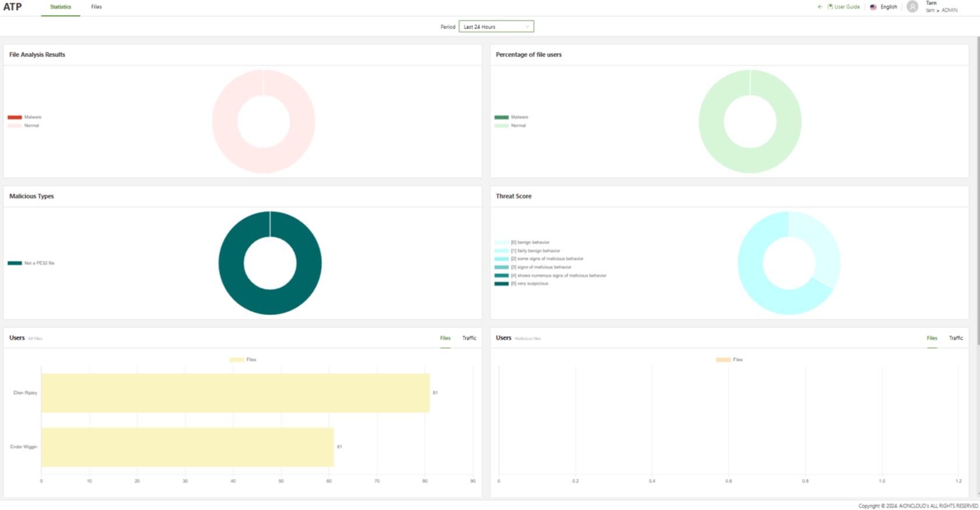Select the Statistics tab
The height and width of the screenshot is (510, 980).
coord(61,7)
